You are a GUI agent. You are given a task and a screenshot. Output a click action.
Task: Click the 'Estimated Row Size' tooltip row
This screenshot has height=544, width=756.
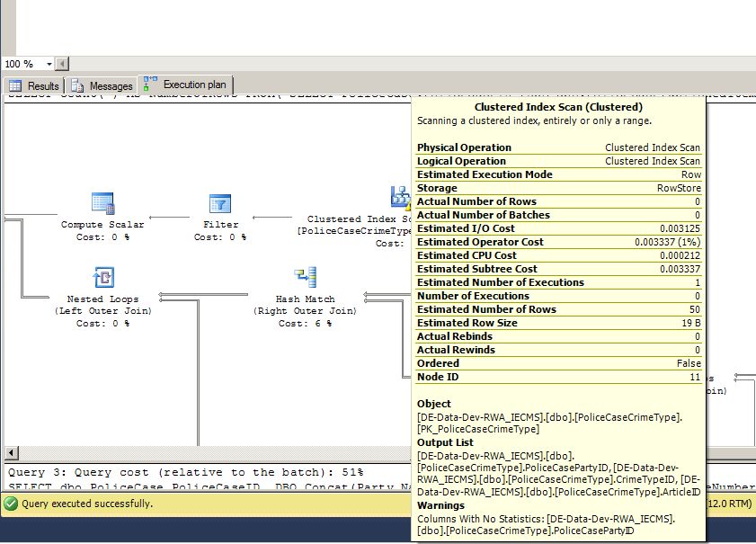tap(559, 323)
